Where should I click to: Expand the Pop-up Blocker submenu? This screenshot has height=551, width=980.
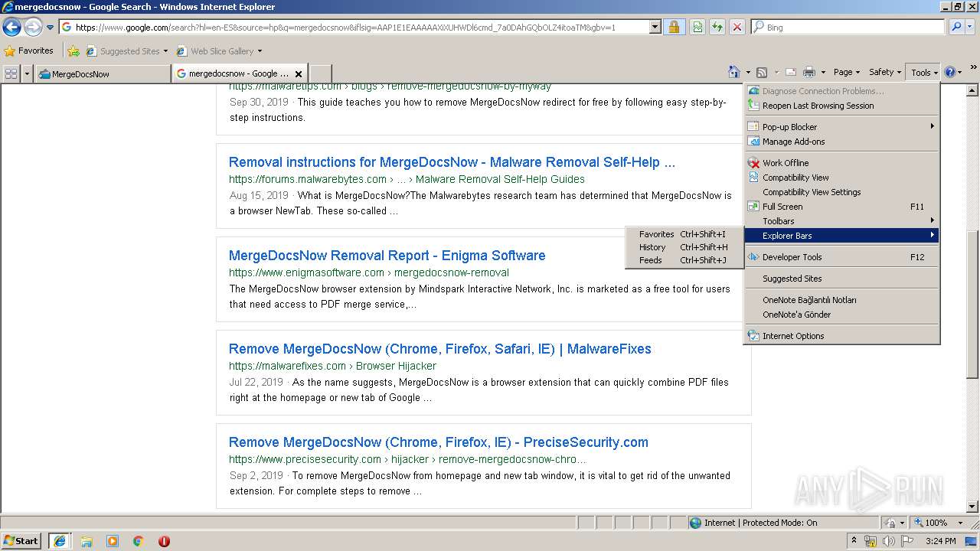pos(841,127)
